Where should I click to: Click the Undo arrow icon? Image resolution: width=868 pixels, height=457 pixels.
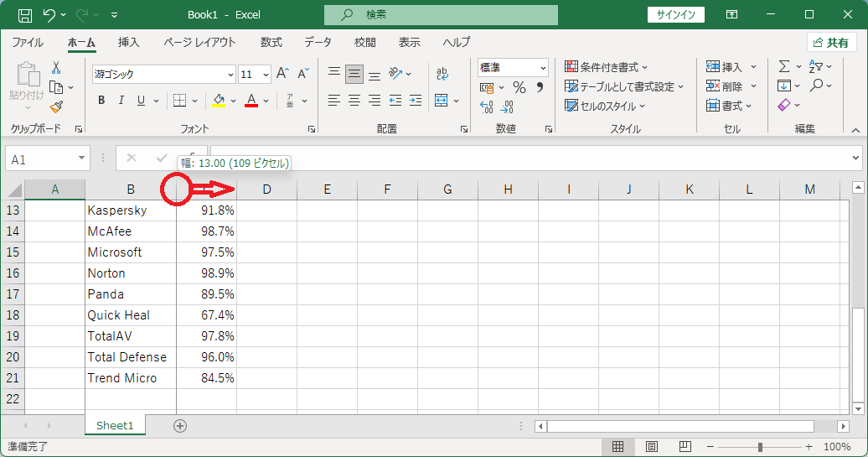[49, 15]
